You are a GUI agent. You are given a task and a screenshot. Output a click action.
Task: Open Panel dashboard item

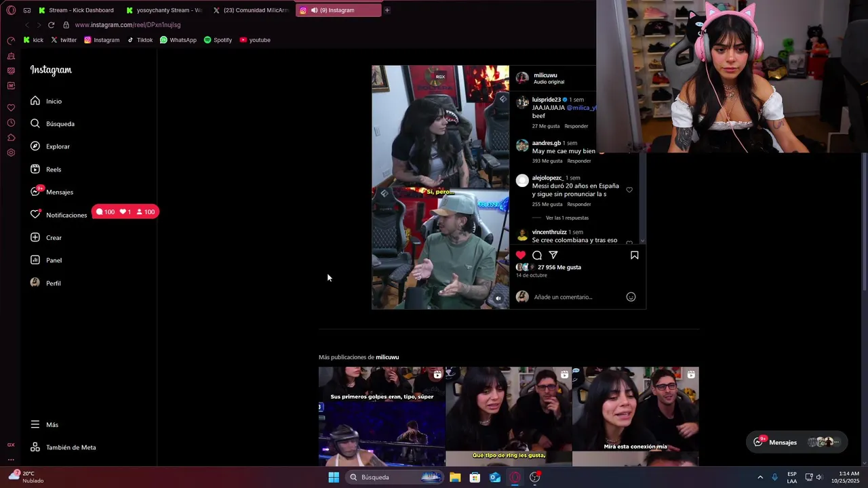click(x=46, y=260)
